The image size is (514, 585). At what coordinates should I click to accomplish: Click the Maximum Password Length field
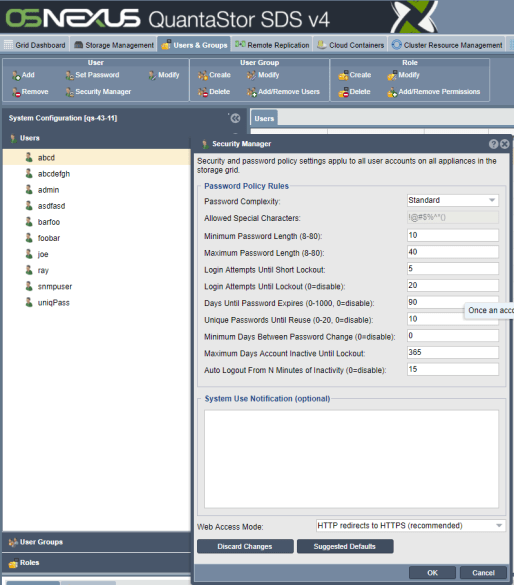coord(453,252)
